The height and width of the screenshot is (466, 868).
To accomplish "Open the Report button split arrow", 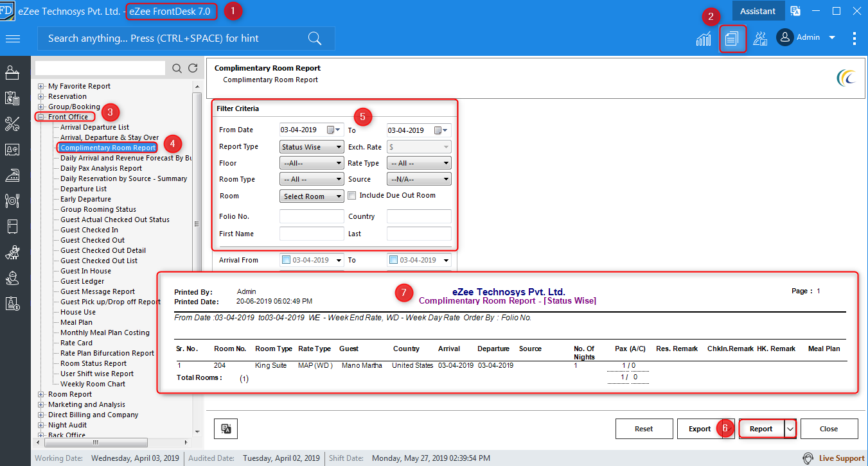I will 790,429.
